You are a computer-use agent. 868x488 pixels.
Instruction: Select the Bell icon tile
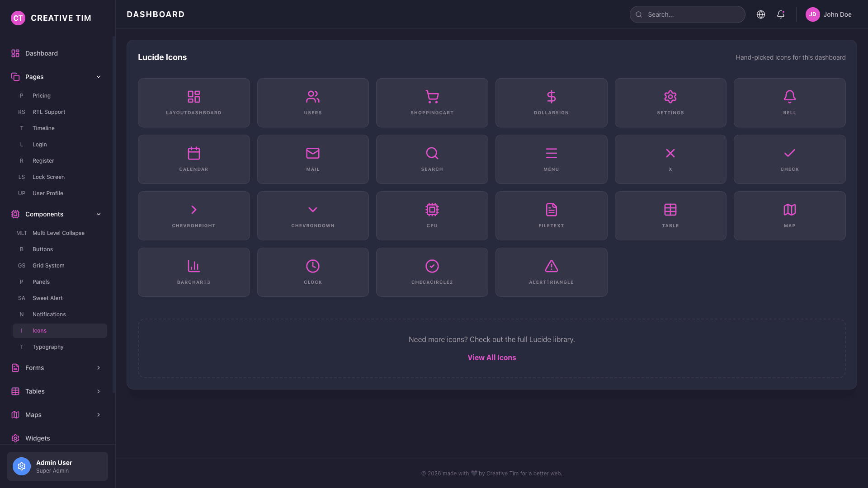pyautogui.click(x=789, y=103)
